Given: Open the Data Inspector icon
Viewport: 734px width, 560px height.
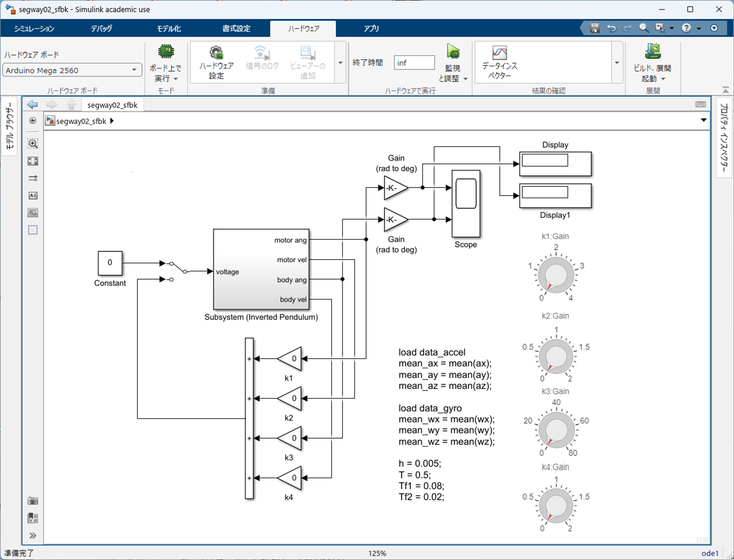Looking at the screenshot, I should pos(499,53).
